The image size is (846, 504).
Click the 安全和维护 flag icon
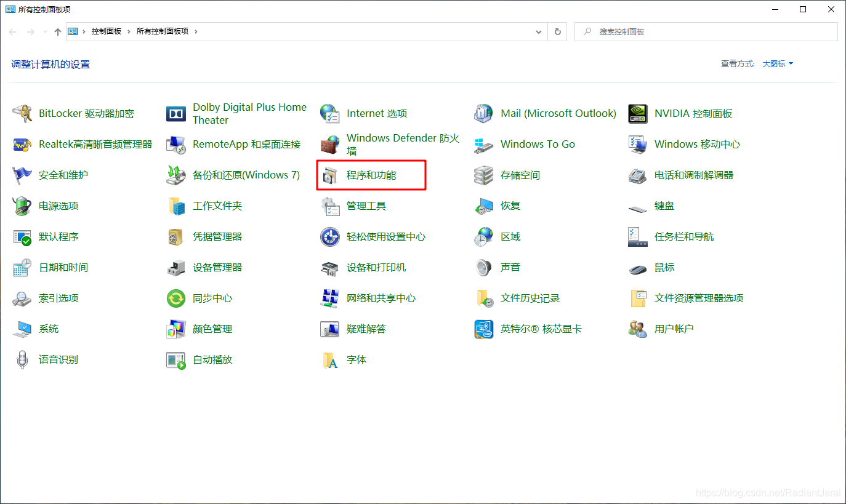coord(22,175)
